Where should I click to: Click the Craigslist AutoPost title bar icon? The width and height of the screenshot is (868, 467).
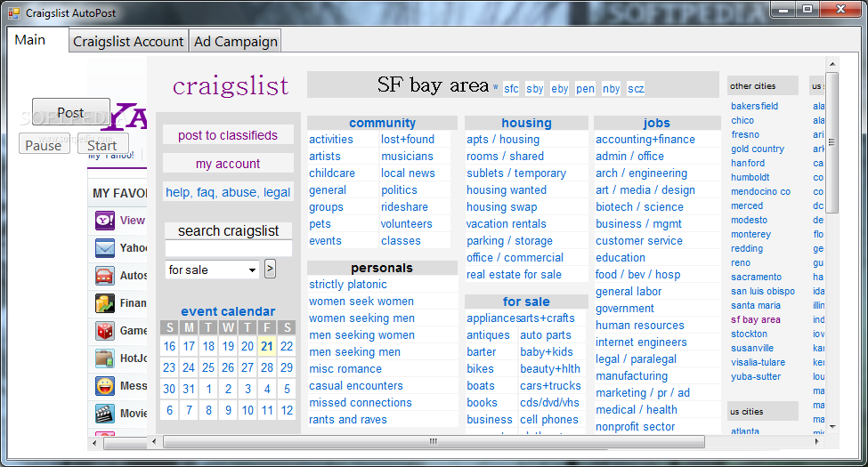[x=14, y=12]
